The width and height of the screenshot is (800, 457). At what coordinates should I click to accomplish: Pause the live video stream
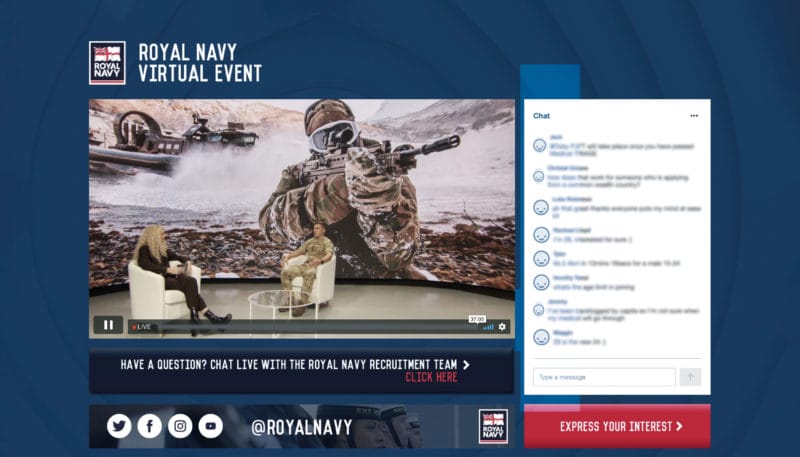108,325
